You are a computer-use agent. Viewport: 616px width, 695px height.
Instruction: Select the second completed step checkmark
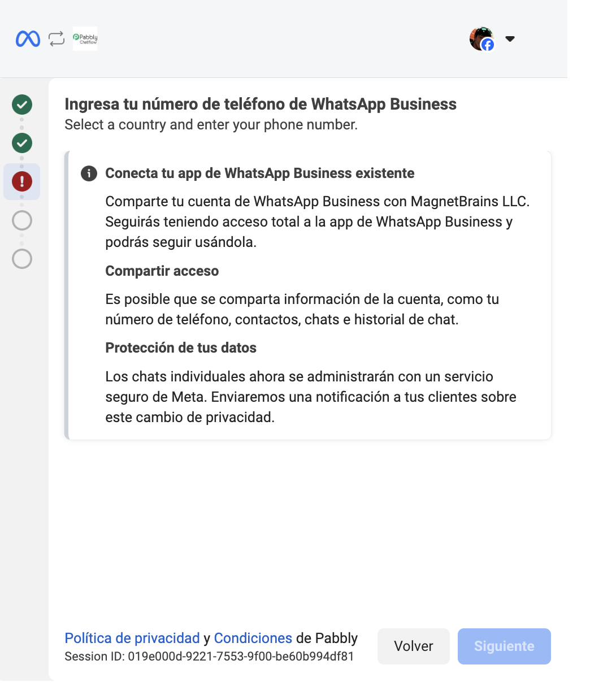pyautogui.click(x=22, y=143)
